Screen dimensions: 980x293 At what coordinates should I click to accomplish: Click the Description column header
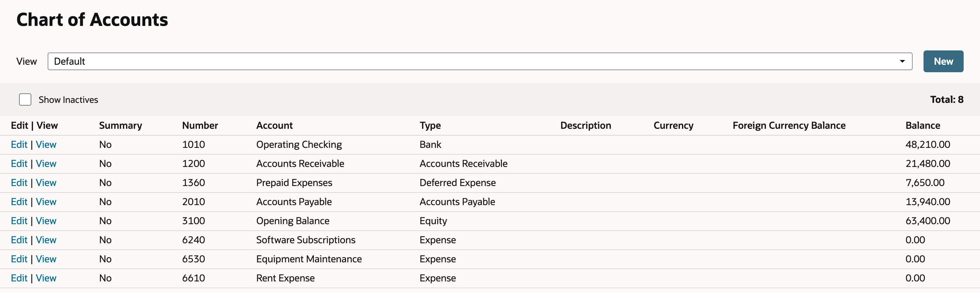[x=586, y=125]
